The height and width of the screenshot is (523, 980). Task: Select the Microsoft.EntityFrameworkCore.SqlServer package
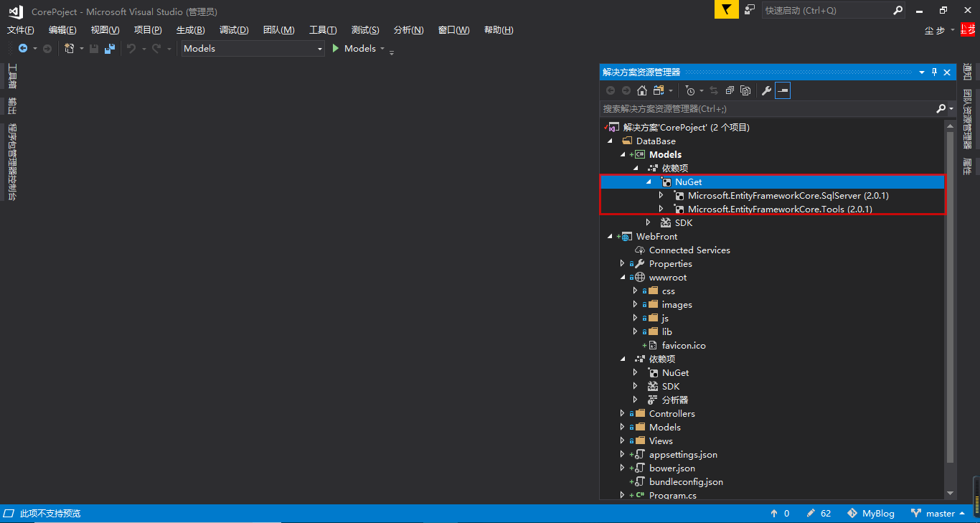coord(788,196)
